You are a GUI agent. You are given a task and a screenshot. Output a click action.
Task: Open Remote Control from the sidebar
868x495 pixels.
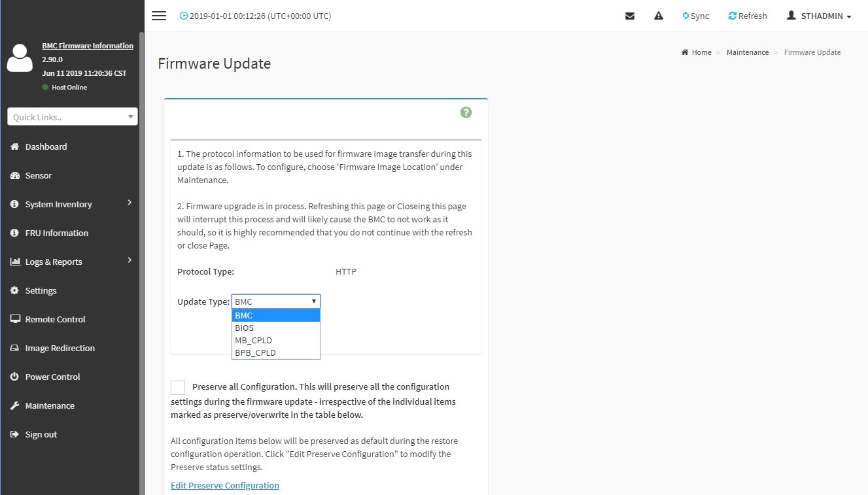(54, 319)
